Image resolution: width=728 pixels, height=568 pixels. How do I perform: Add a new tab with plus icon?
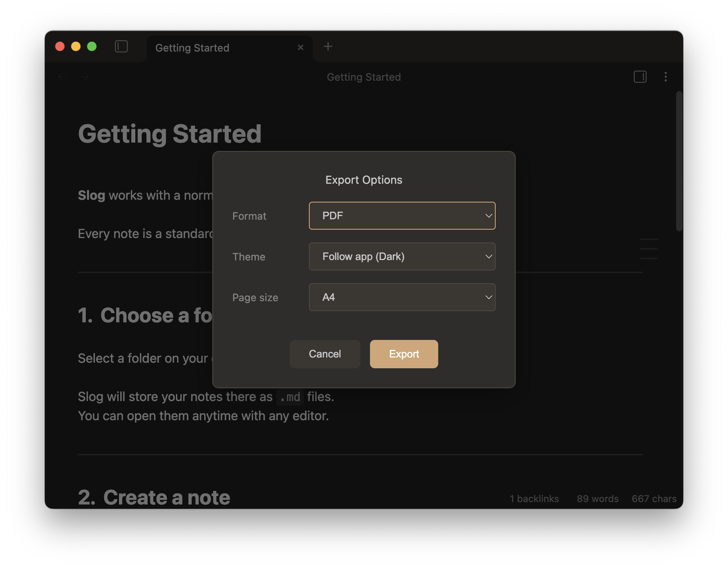(x=328, y=47)
